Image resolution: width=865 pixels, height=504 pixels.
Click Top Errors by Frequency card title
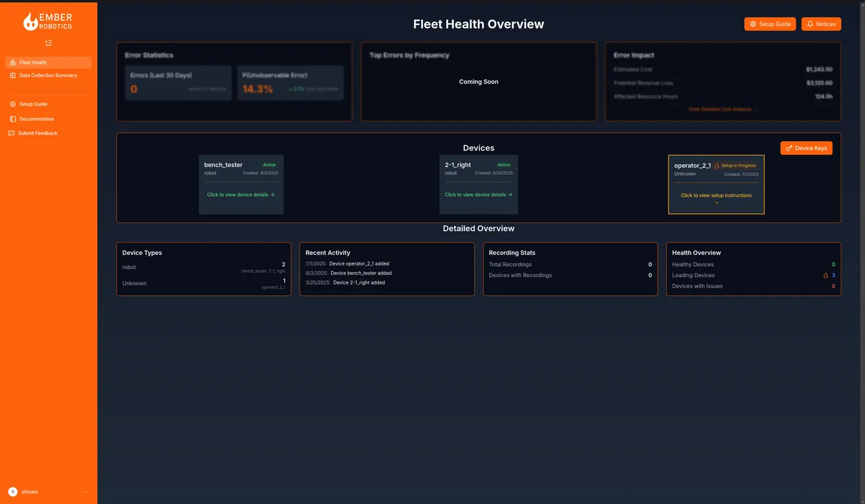pos(410,55)
